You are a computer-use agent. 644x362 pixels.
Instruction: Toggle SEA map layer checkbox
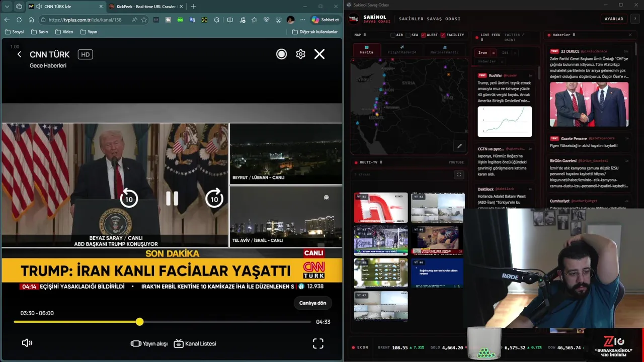click(x=408, y=35)
